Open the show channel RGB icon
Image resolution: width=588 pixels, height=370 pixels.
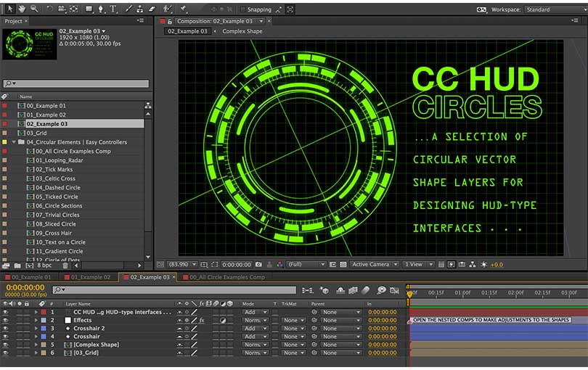279,264
